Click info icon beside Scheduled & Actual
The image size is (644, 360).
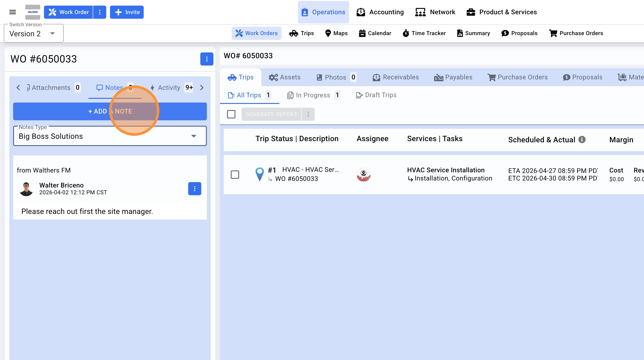click(x=582, y=140)
